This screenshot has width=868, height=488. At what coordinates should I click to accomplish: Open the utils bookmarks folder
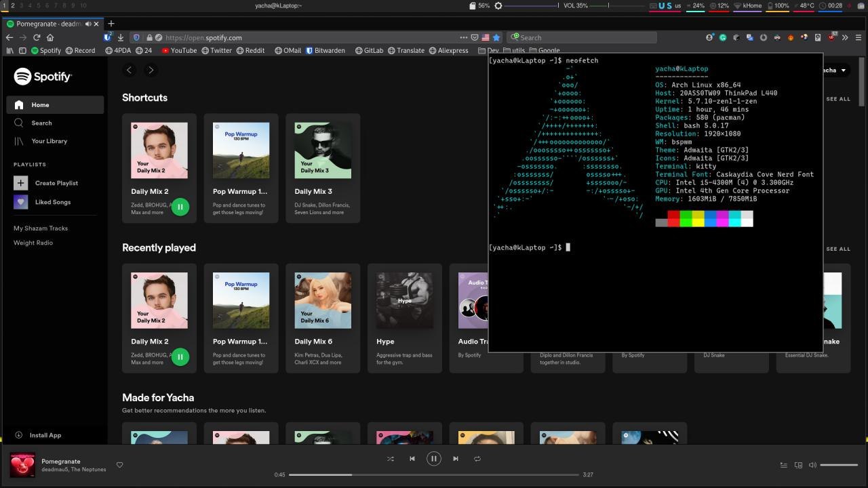(514, 50)
